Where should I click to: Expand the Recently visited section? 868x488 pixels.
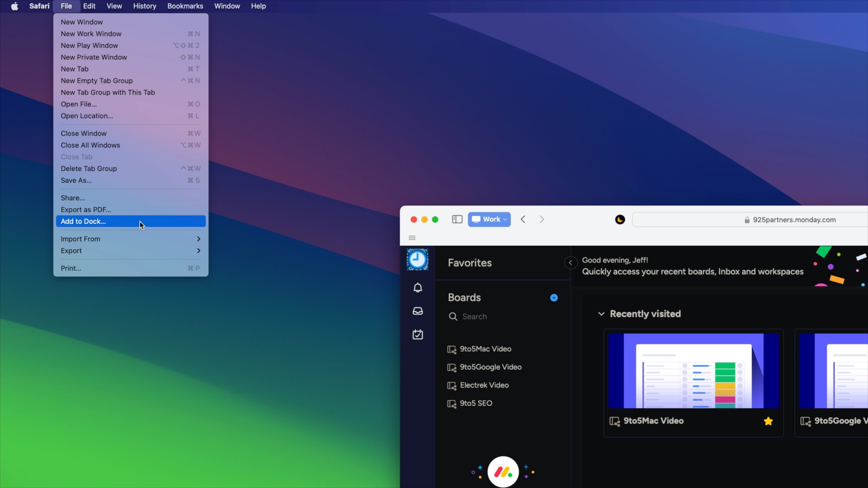(601, 314)
